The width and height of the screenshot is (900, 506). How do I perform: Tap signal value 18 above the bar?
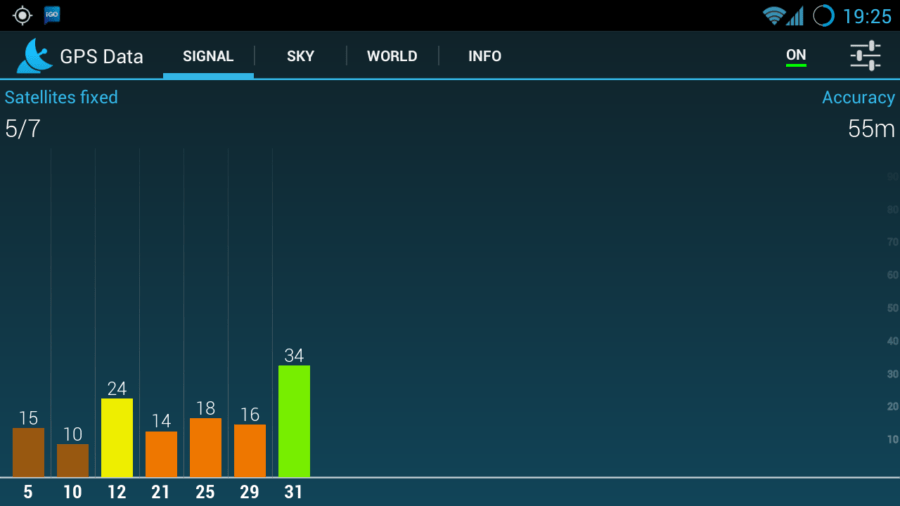point(205,408)
